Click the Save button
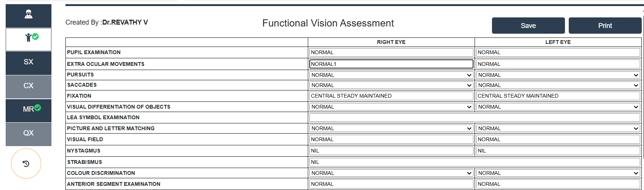This screenshot has height=190, width=644. [x=528, y=26]
